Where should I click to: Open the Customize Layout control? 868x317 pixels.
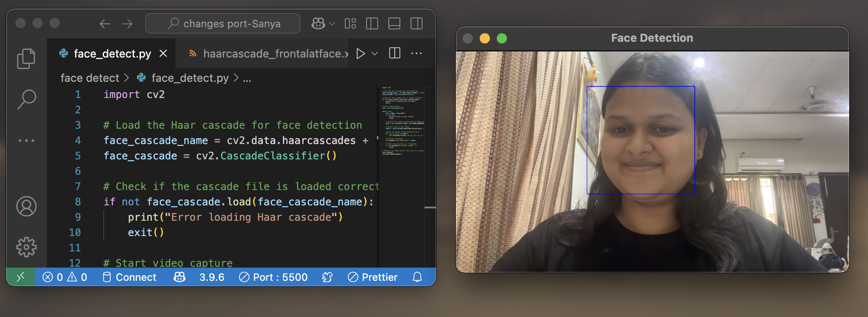(x=350, y=23)
